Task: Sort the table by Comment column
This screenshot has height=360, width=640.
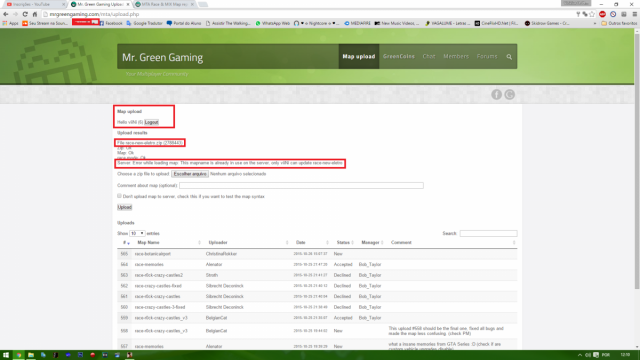Action: [452, 242]
